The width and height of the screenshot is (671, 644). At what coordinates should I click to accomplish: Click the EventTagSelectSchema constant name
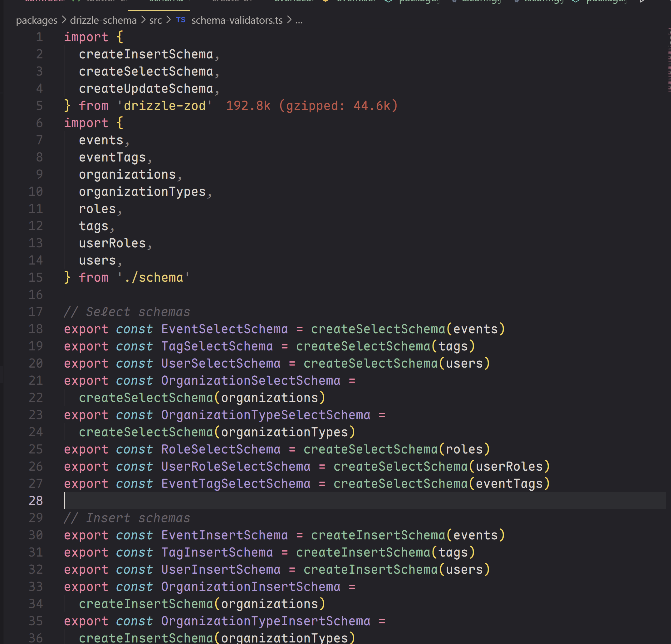[236, 484]
